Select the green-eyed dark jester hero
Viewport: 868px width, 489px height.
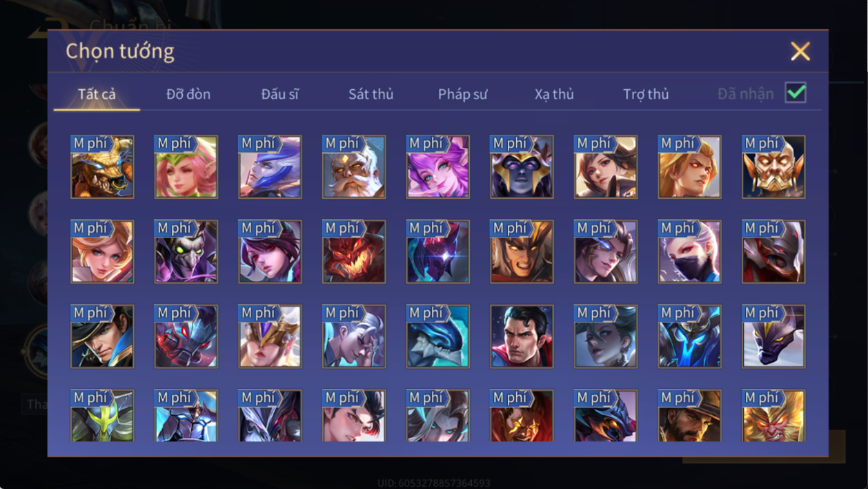click(x=186, y=251)
